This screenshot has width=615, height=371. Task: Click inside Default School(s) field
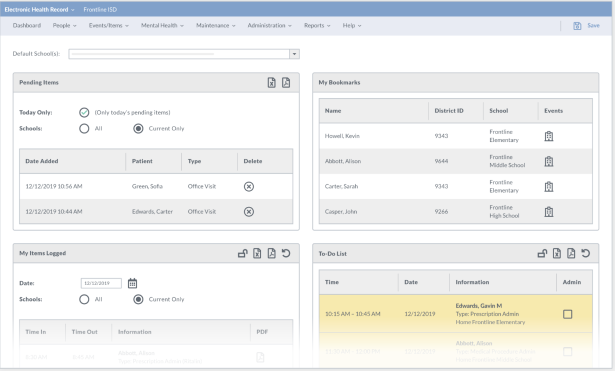pyautogui.click(x=179, y=54)
